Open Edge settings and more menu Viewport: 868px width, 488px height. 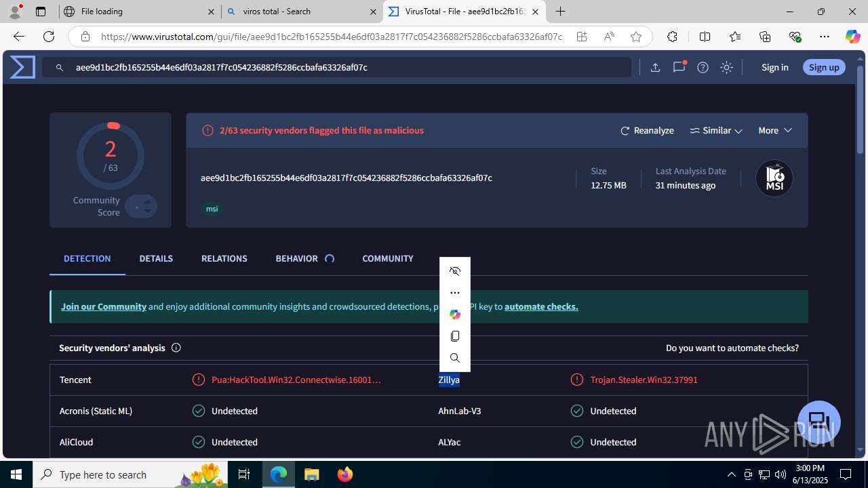tap(825, 37)
